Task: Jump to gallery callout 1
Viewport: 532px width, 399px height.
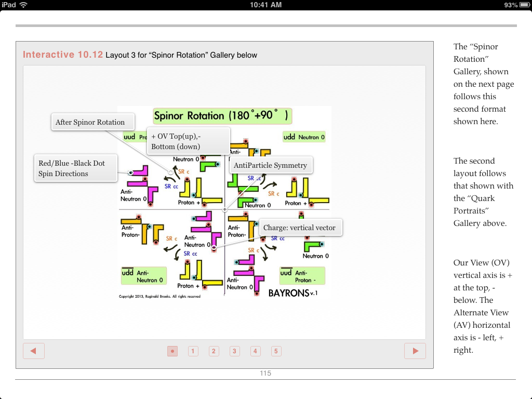Action: [193, 351]
